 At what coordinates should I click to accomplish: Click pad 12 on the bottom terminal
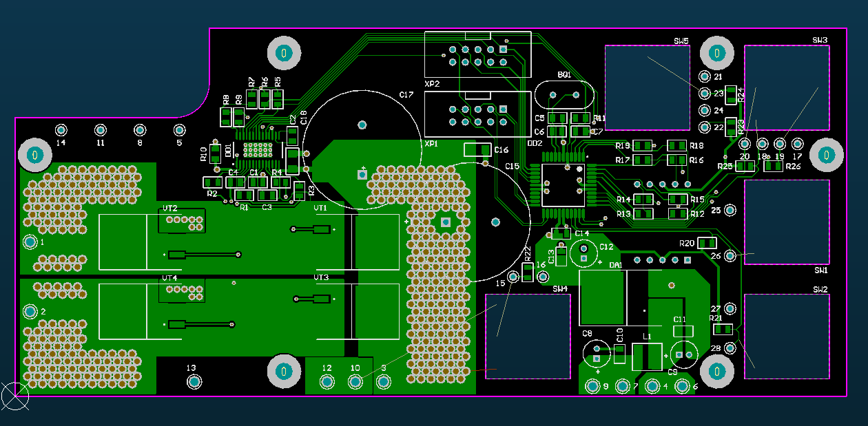(x=327, y=382)
